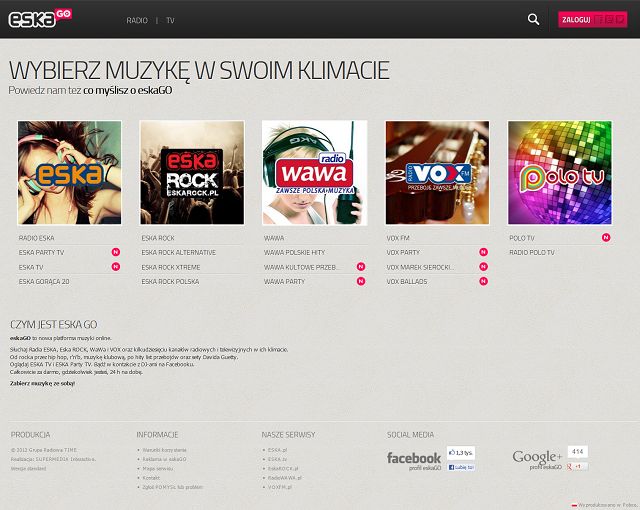Open the Radio WAWA station thumbnail
Image resolution: width=640 pixels, height=510 pixels.
click(314, 173)
